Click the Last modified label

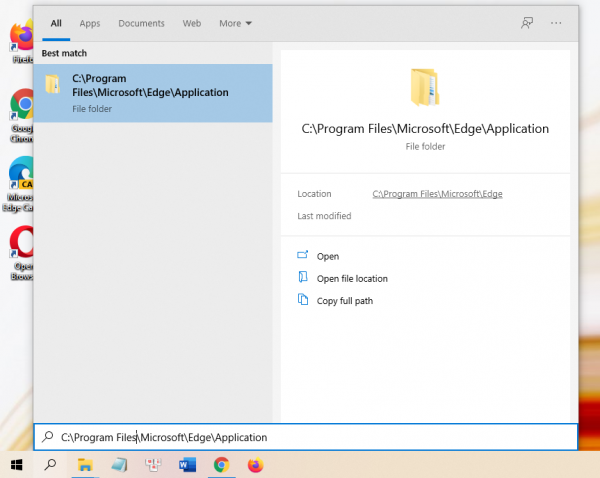click(324, 216)
